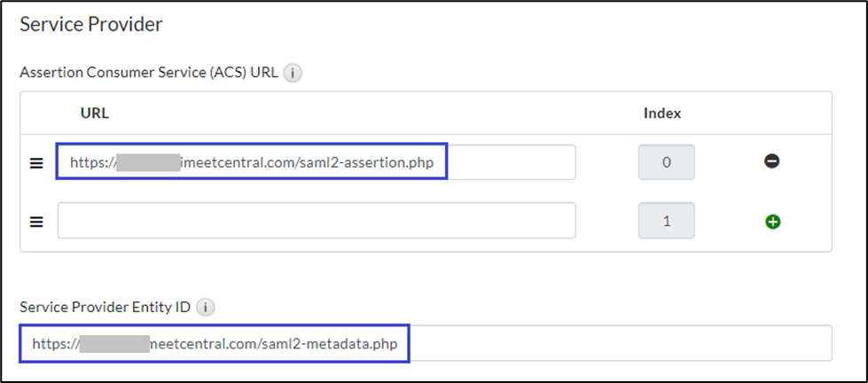Click the redacted subdomain in the Entity ID
This screenshot has width=868, height=383.
click(113, 343)
